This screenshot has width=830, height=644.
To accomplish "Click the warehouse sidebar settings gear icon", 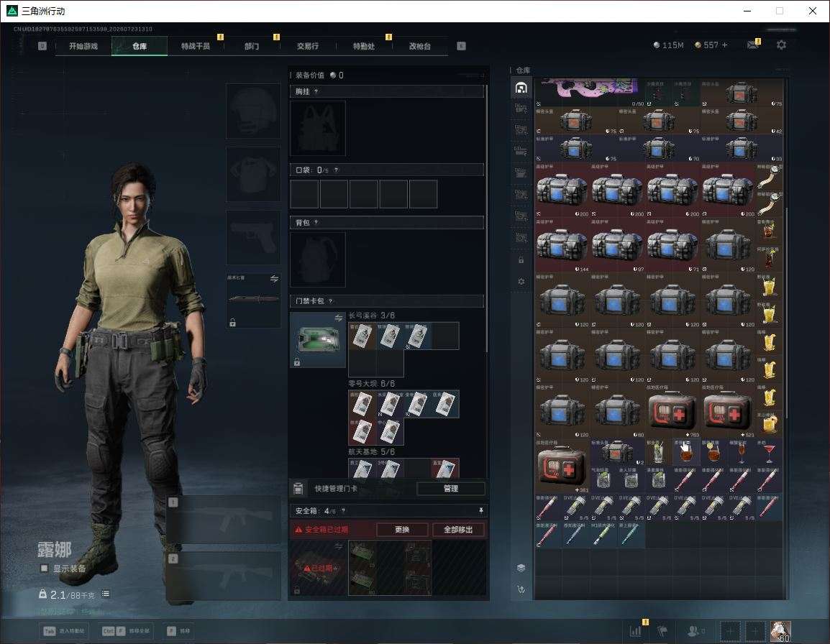I will [521, 282].
